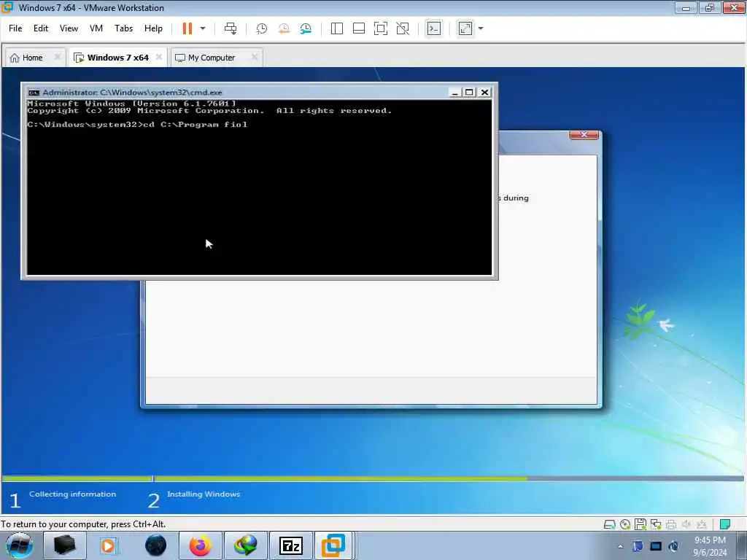Screen dimensions: 747x560
Task: Toggle the library sidebar panel icon
Action: coord(337,28)
